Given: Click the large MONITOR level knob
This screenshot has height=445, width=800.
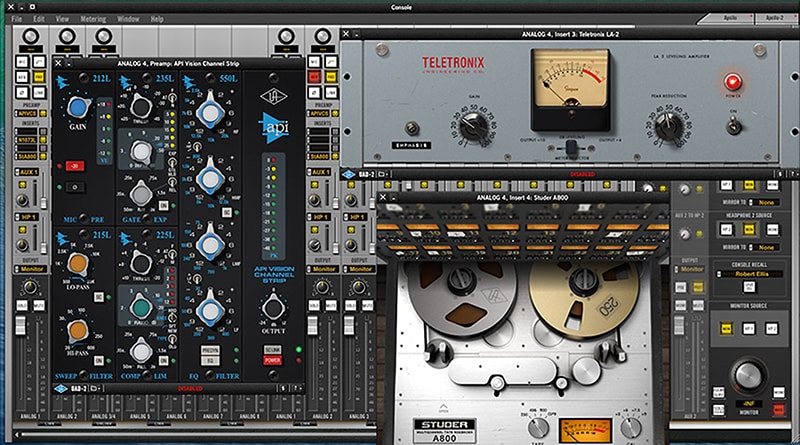Looking at the screenshot, I should tap(747, 375).
